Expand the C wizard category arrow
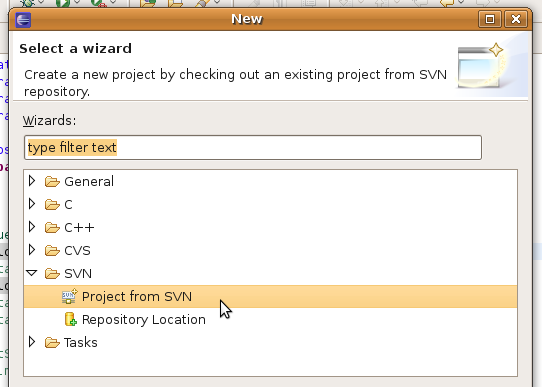 (x=32, y=204)
